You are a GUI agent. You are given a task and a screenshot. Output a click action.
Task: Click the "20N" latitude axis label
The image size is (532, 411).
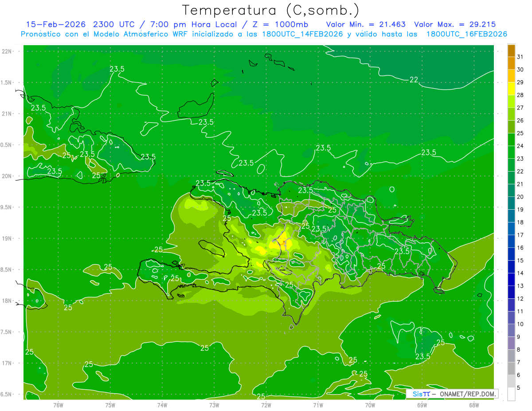tap(7, 176)
